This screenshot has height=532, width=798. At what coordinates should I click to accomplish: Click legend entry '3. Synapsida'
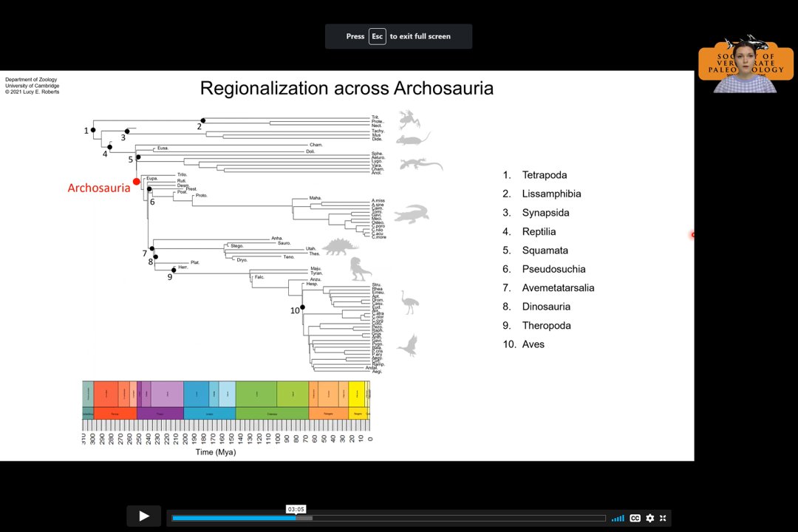coord(536,213)
